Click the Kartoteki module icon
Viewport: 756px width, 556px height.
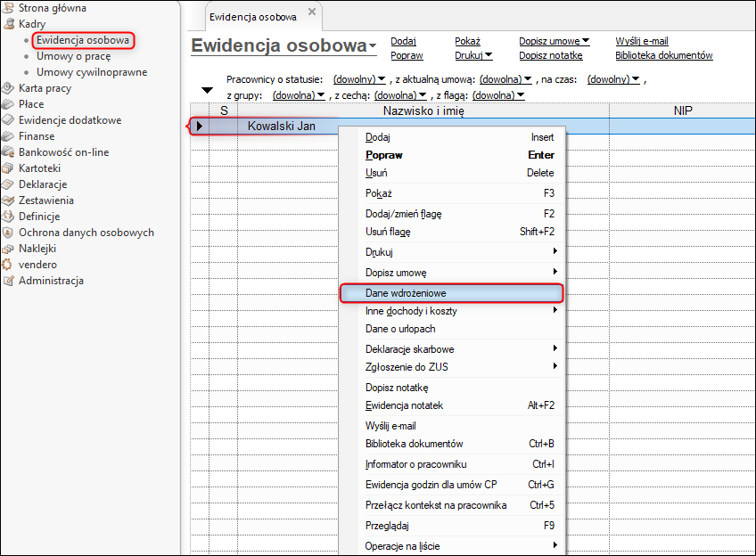[x=8, y=168]
